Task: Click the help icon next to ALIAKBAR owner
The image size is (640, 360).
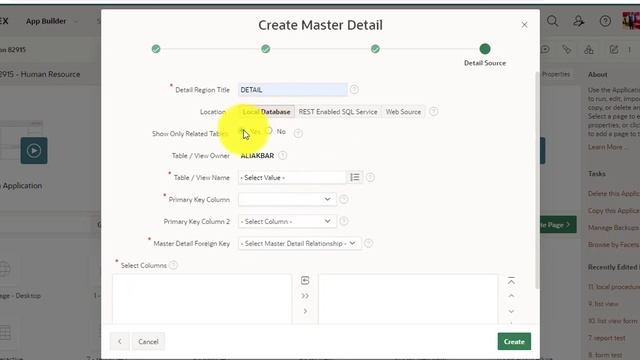Action: pyautogui.click(x=282, y=156)
